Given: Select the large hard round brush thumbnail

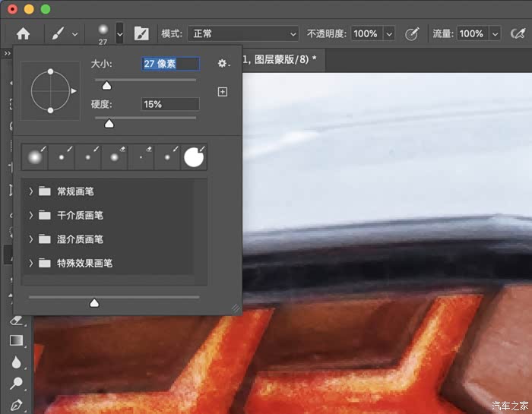Looking at the screenshot, I should pos(195,157).
